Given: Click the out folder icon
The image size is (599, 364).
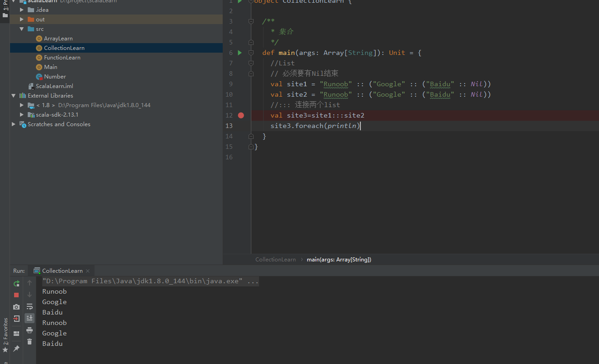Looking at the screenshot, I should tap(31, 19).
